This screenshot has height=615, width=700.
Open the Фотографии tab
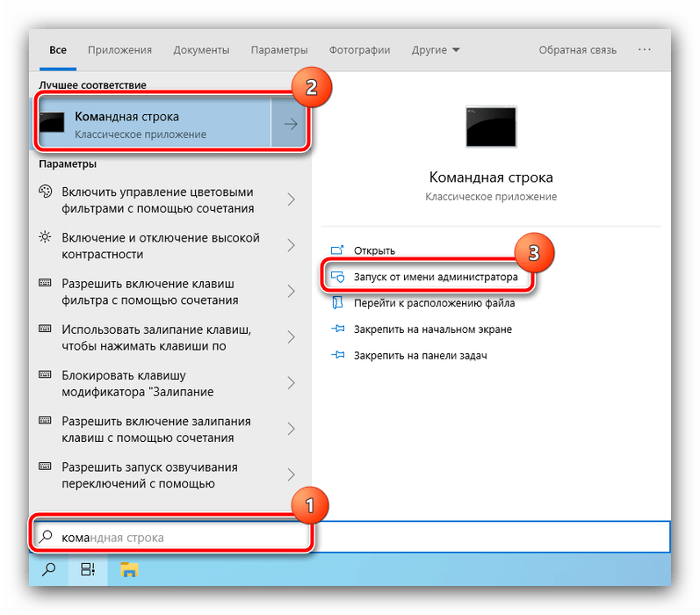coord(359,50)
